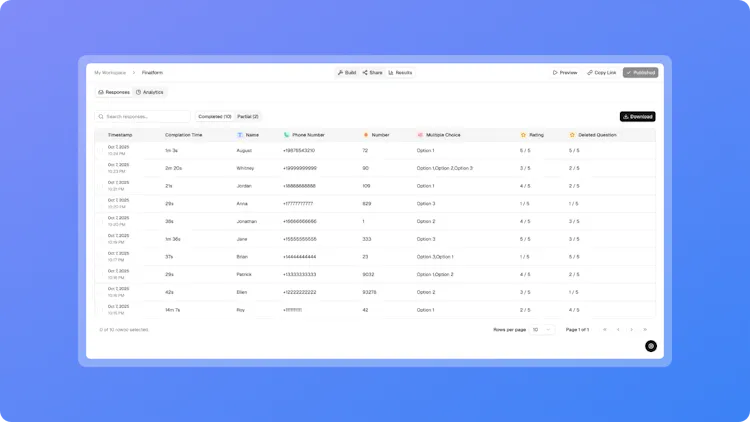The width and height of the screenshot is (750, 422).
Task: Click the Finalform breadcrumb
Action: tap(152, 73)
